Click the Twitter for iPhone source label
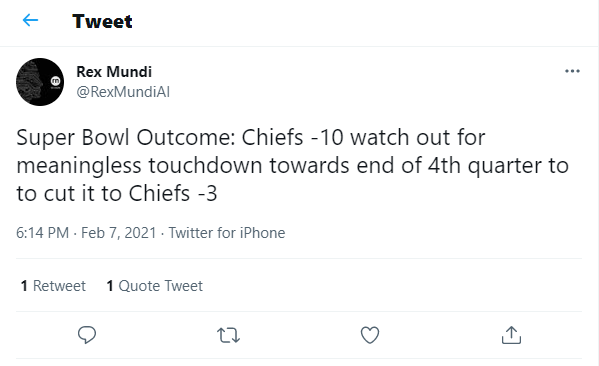The width and height of the screenshot is (599, 366). [x=227, y=233]
